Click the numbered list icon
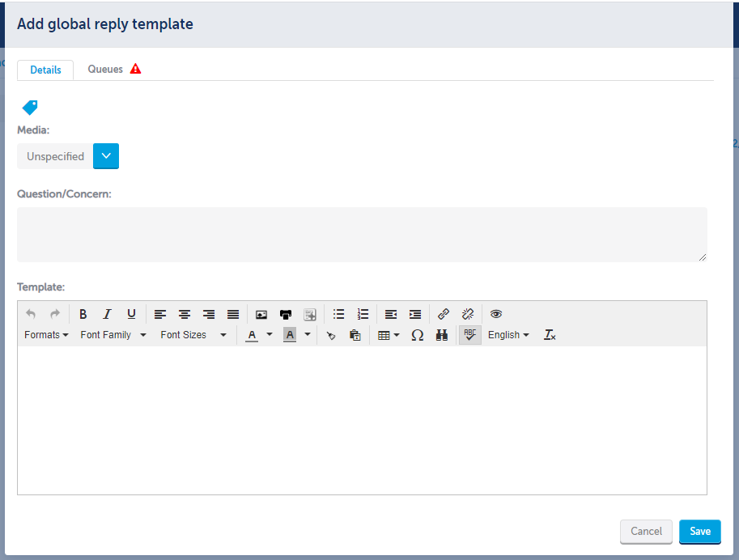The image size is (739, 560). [x=363, y=314]
